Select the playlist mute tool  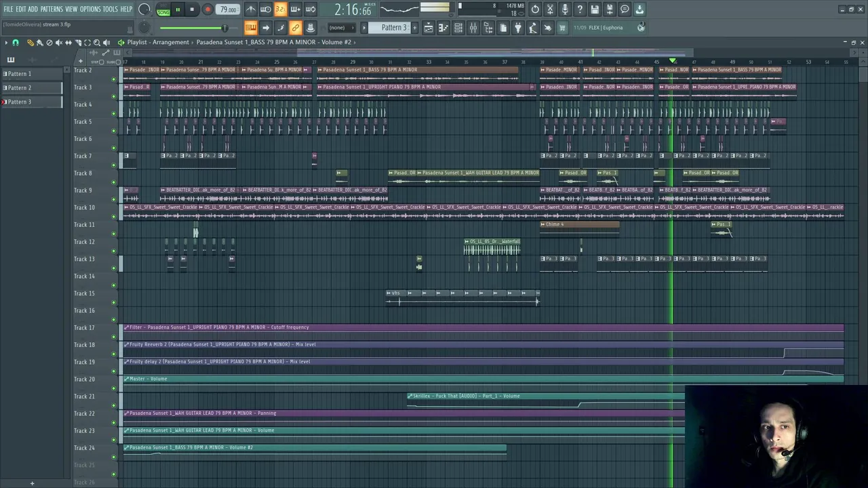click(x=58, y=43)
